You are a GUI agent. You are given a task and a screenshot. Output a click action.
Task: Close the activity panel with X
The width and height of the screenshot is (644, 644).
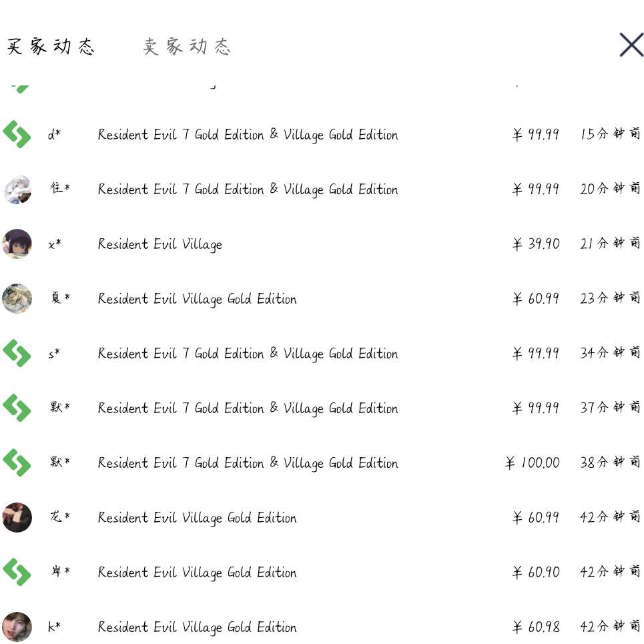click(x=631, y=45)
